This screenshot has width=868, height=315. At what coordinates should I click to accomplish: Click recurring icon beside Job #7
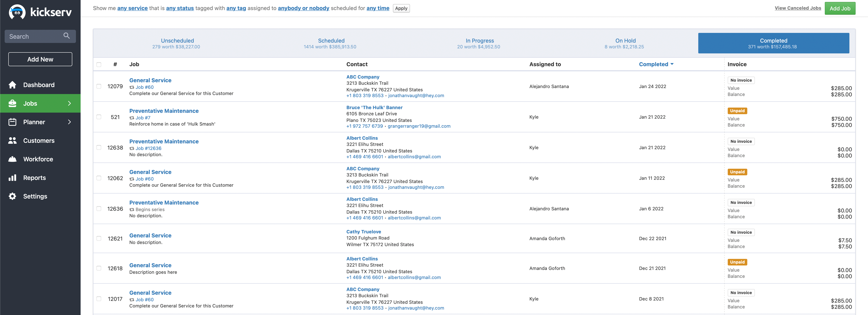pyautogui.click(x=132, y=118)
